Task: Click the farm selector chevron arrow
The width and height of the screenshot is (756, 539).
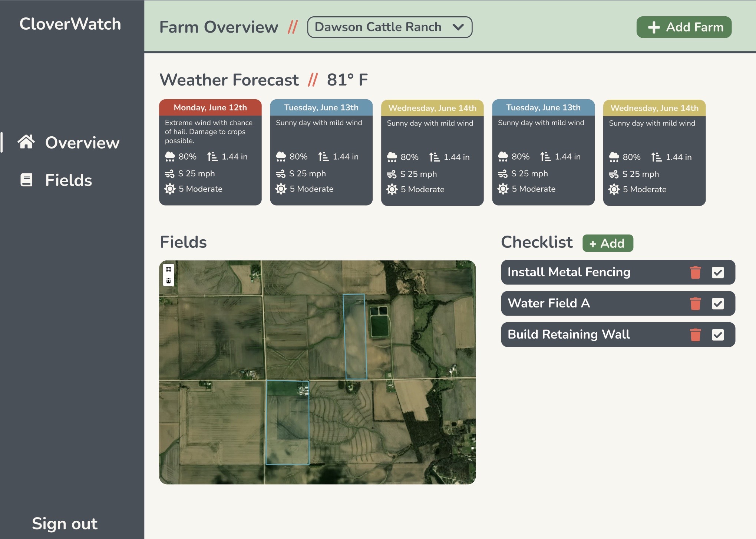Action: click(458, 27)
